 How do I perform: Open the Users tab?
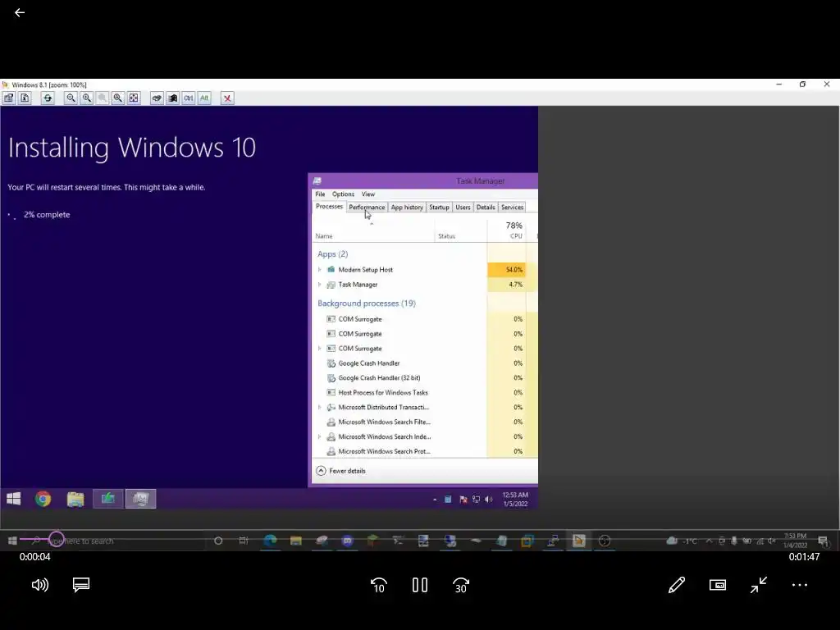tap(463, 208)
